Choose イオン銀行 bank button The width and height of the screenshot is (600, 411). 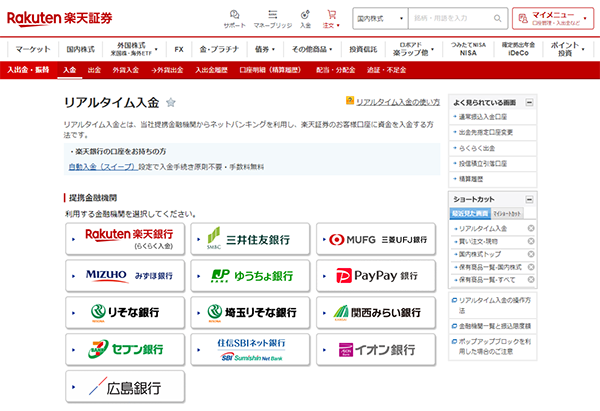(x=376, y=349)
